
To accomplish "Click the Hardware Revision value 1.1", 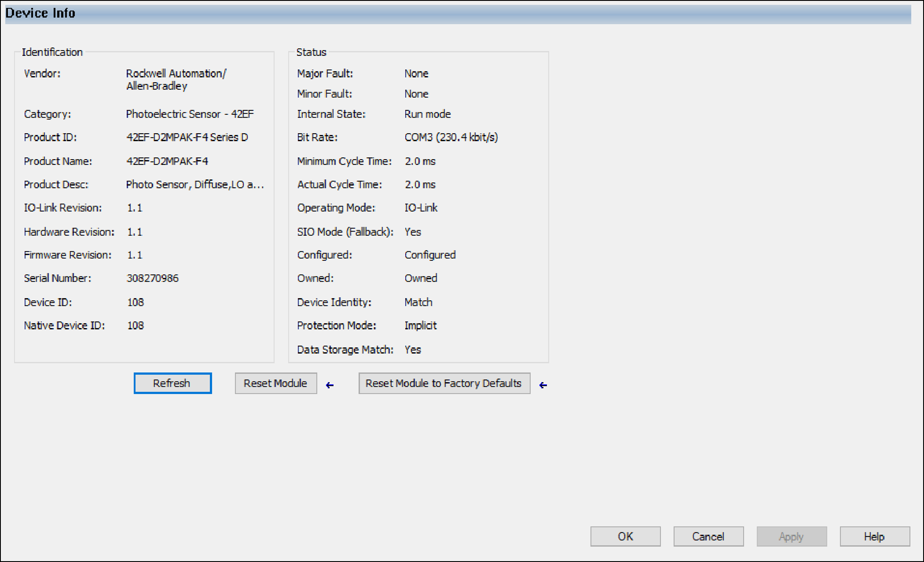I will [134, 232].
